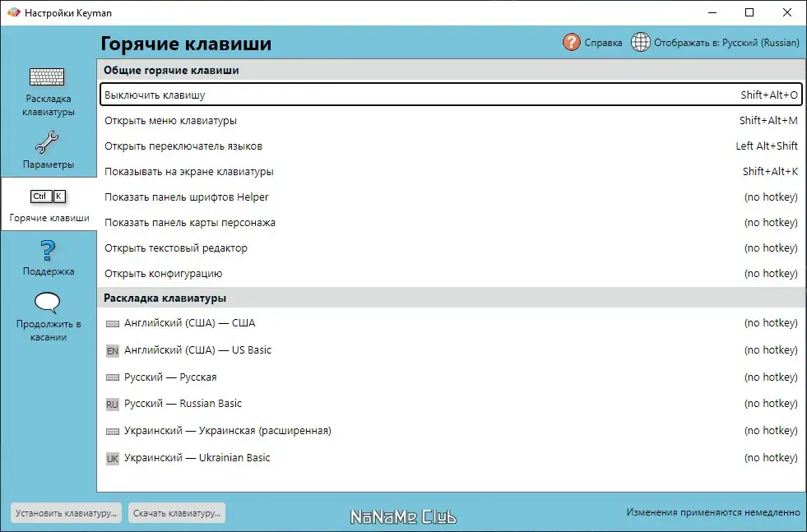This screenshot has width=807, height=532.
Task: Open the Поддержка question mark icon
Action: tap(48, 251)
